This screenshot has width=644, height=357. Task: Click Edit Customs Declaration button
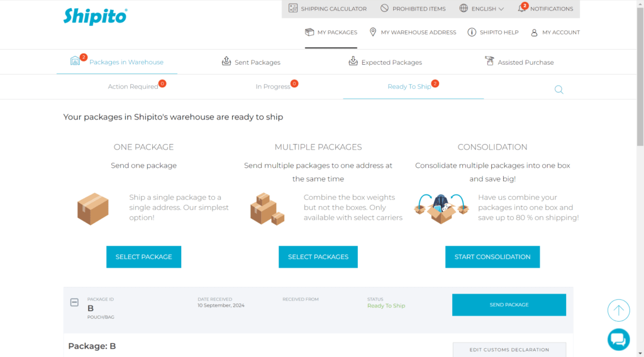(x=509, y=349)
